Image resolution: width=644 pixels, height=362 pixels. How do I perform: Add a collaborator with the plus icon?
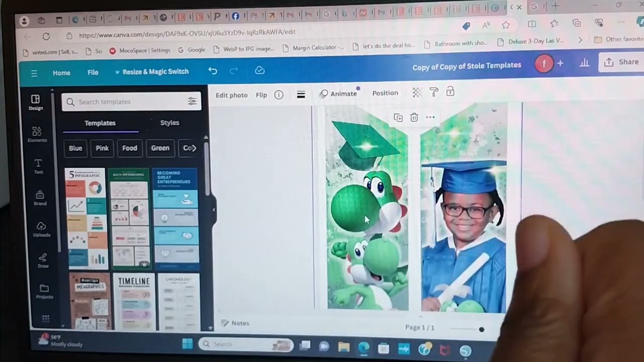pos(560,63)
